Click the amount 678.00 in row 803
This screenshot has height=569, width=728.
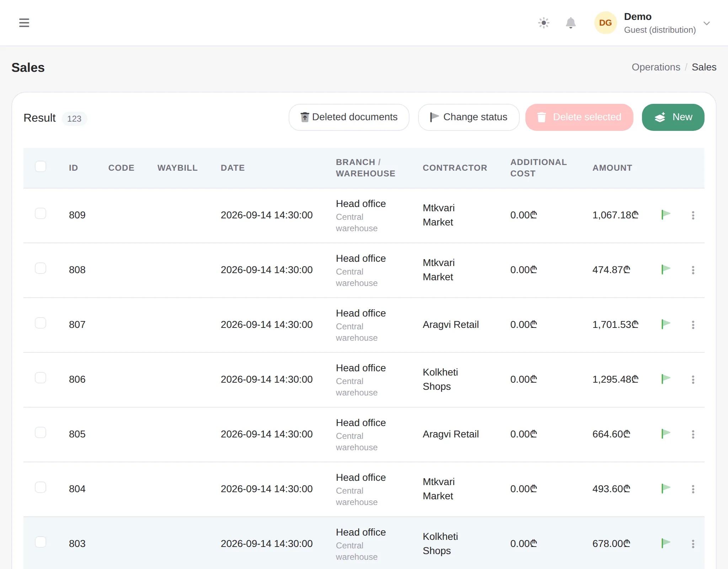tap(611, 544)
